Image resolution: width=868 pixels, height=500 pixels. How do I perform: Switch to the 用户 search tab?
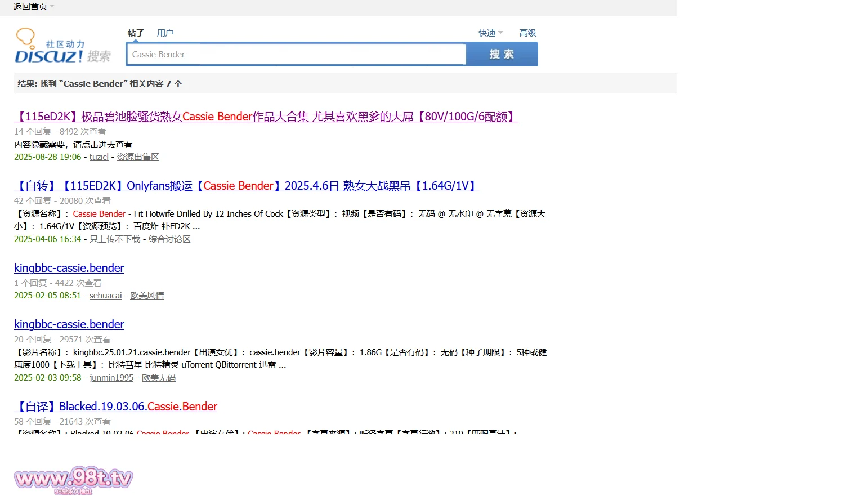coord(165,33)
